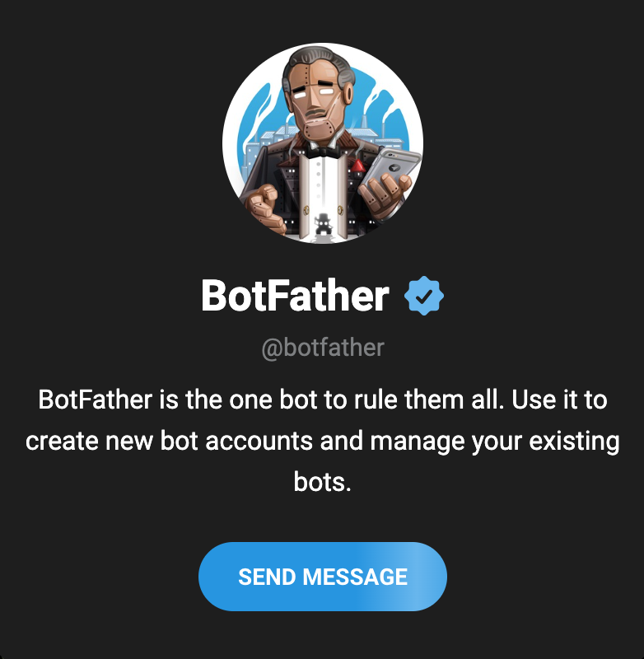Click the line starting with 'create new bot accounts'
Viewport: 644px width, 659px height.
click(323, 441)
